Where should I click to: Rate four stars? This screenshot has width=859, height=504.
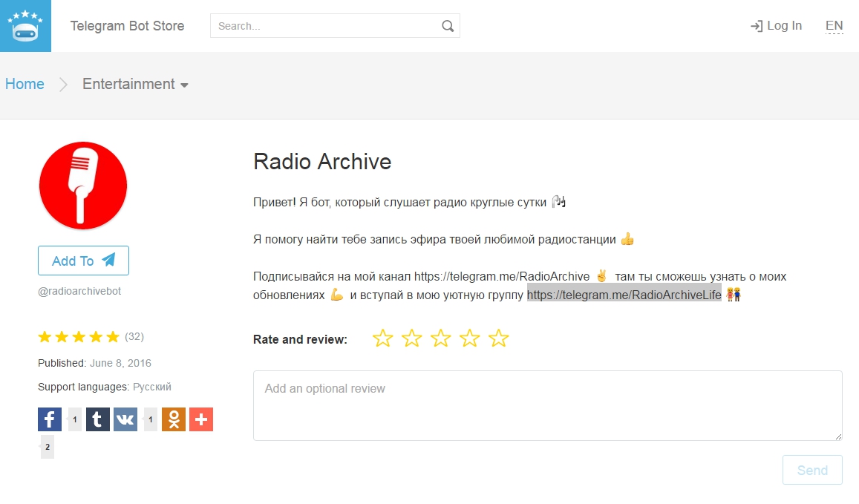469,338
